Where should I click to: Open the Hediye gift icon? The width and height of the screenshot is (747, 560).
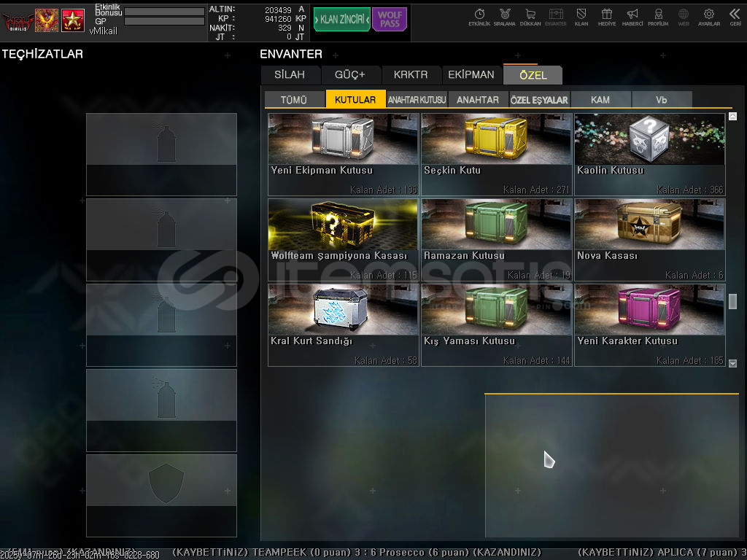click(606, 17)
